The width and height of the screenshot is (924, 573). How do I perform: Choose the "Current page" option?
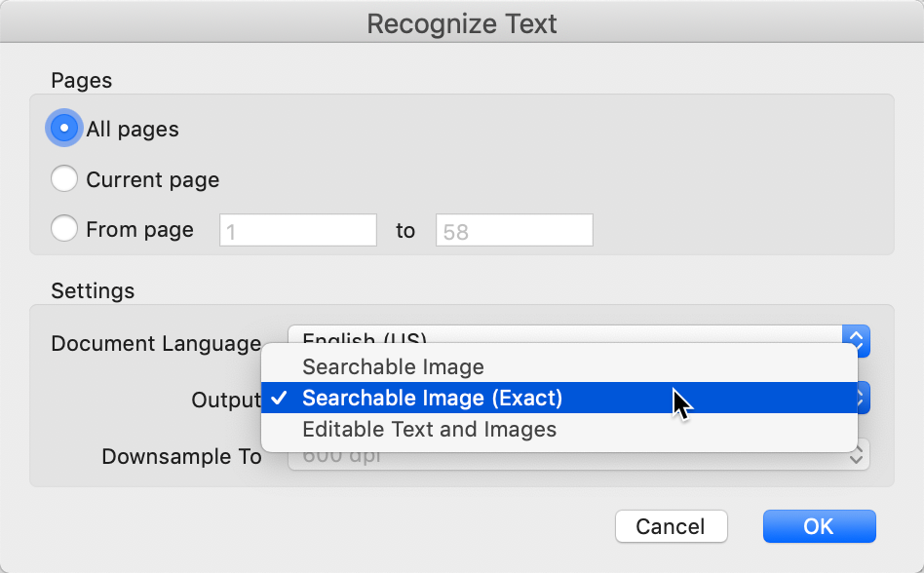click(63, 178)
